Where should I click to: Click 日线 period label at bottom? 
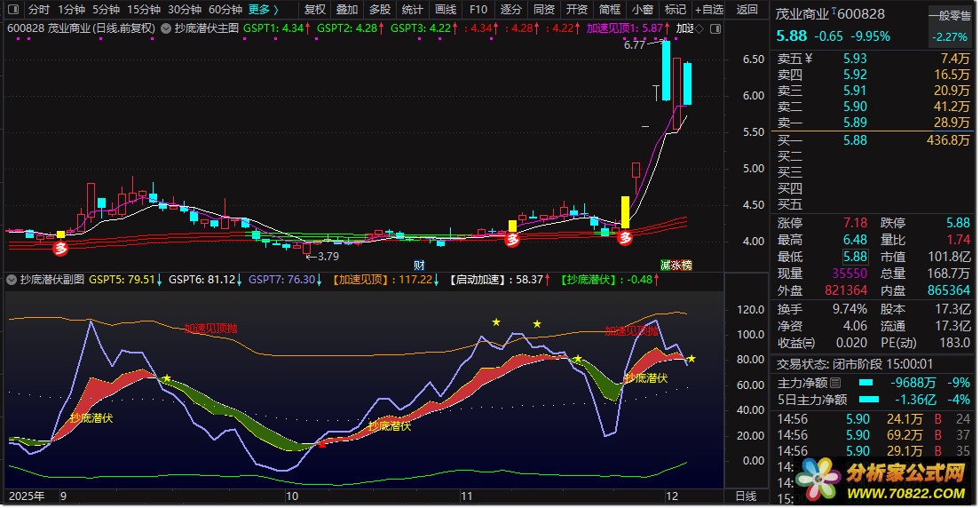click(747, 496)
